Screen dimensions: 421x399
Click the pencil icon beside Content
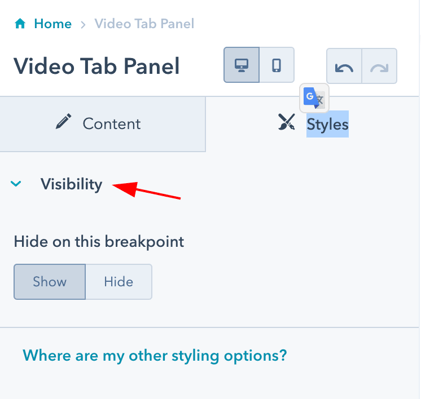(63, 121)
